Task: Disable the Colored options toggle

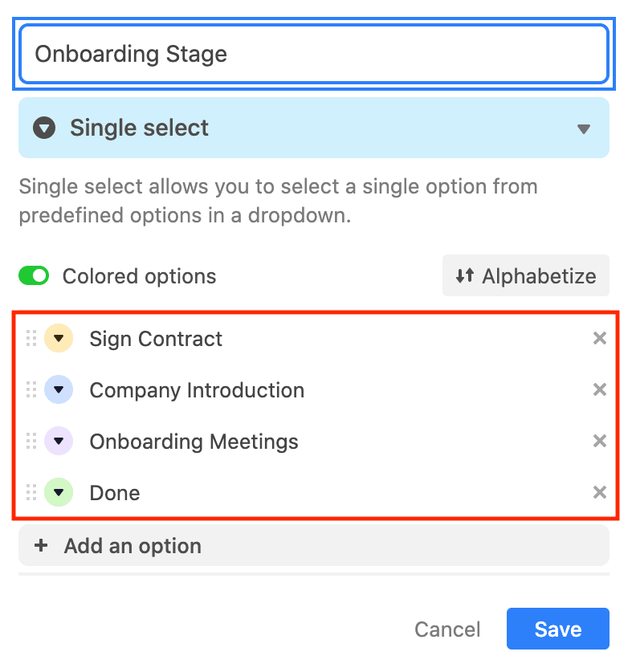Action: [35, 276]
